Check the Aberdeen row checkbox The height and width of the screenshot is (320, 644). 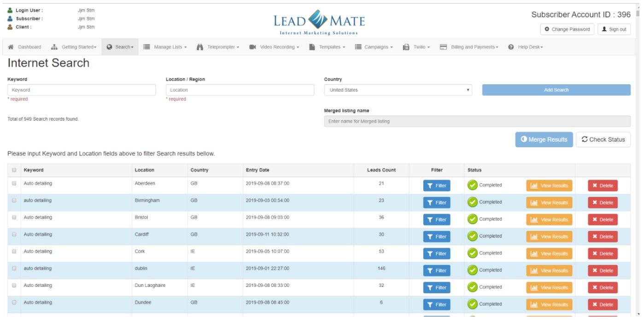pyautogui.click(x=14, y=183)
